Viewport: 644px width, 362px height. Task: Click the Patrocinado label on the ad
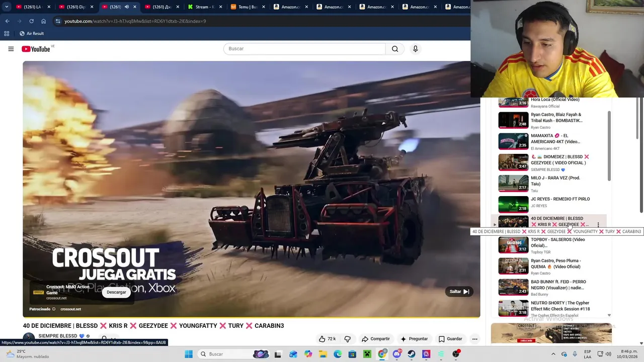click(40, 309)
